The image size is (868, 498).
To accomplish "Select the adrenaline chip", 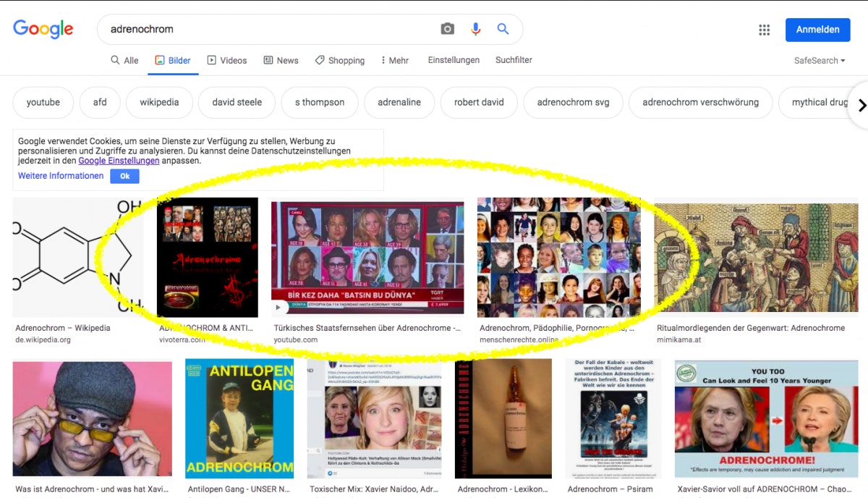I will [399, 102].
